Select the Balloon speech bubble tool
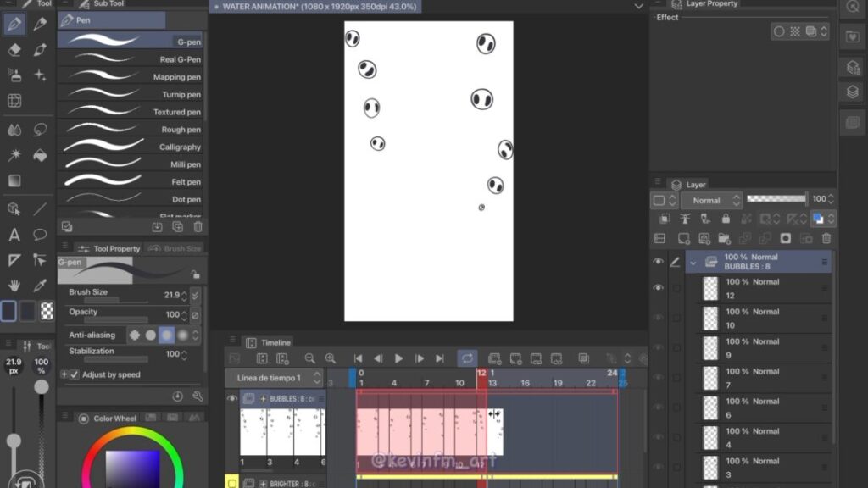Image resolution: width=868 pixels, height=488 pixels. (x=40, y=235)
